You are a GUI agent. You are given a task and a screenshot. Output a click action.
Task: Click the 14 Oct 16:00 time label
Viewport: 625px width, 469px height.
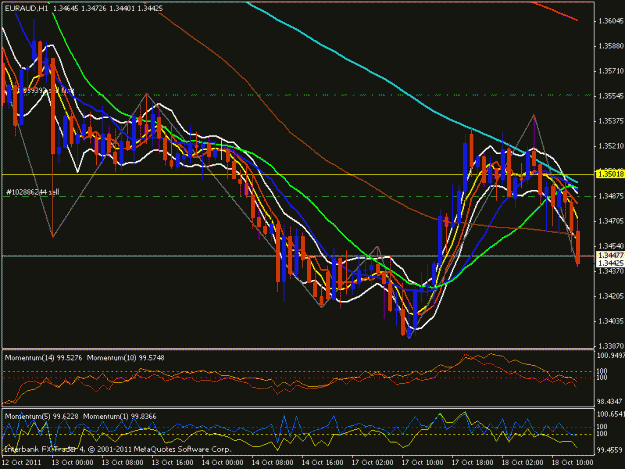[322, 463]
